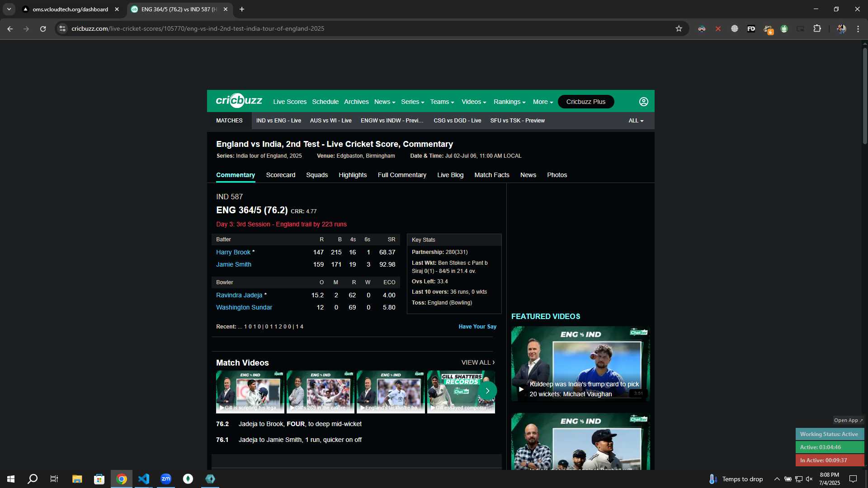This screenshot has width=868, height=488.
Task: View site information icon in address bar
Action: pyautogui.click(x=62, y=28)
